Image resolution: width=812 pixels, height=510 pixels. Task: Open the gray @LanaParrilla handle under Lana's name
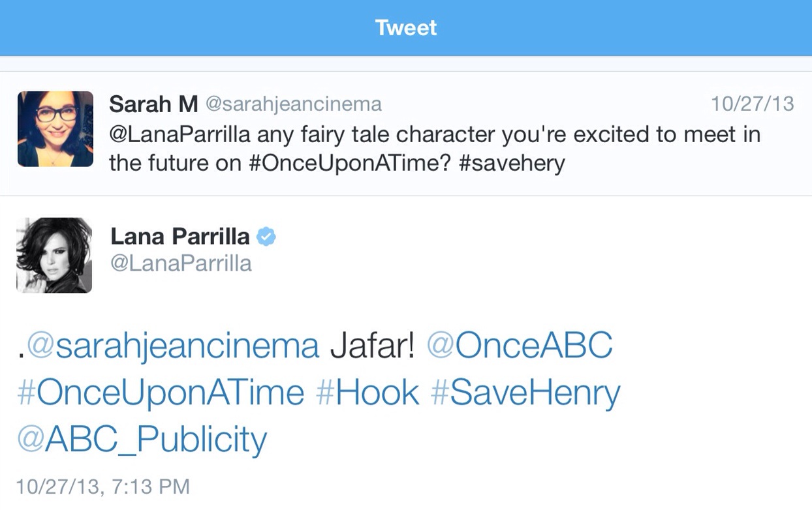[x=181, y=263]
